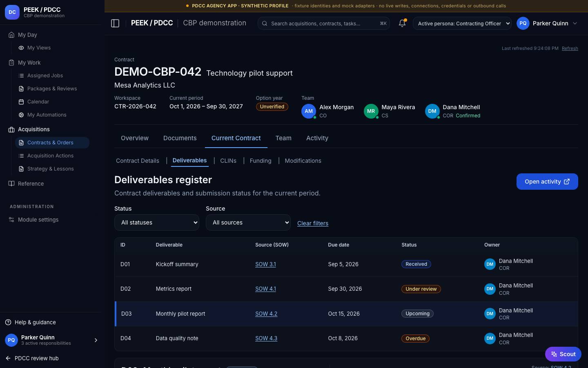Open the Activity tab
The width and height of the screenshot is (588, 368).
click(317, 138)
